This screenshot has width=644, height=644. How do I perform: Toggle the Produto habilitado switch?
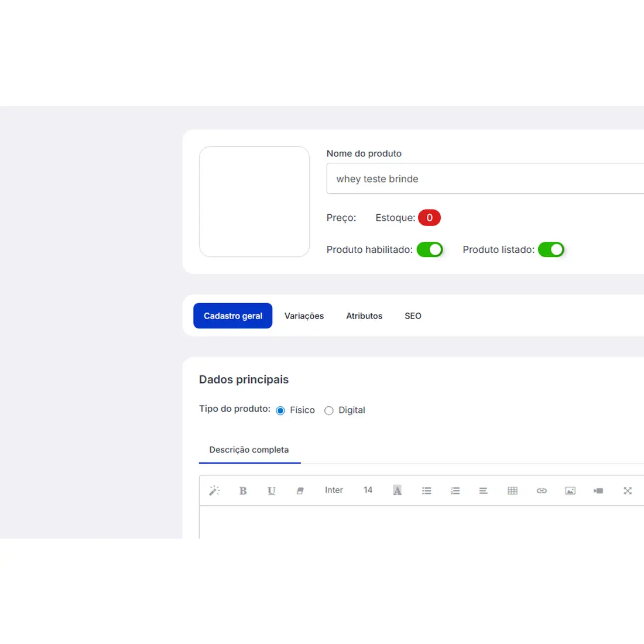tap(430, 250)
